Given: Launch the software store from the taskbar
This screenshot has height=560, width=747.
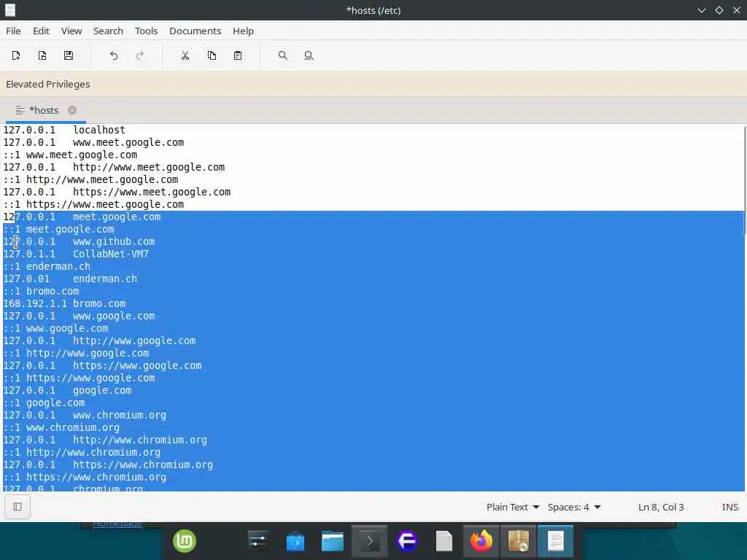Looking at the screenshot, I should click(295, 542).
